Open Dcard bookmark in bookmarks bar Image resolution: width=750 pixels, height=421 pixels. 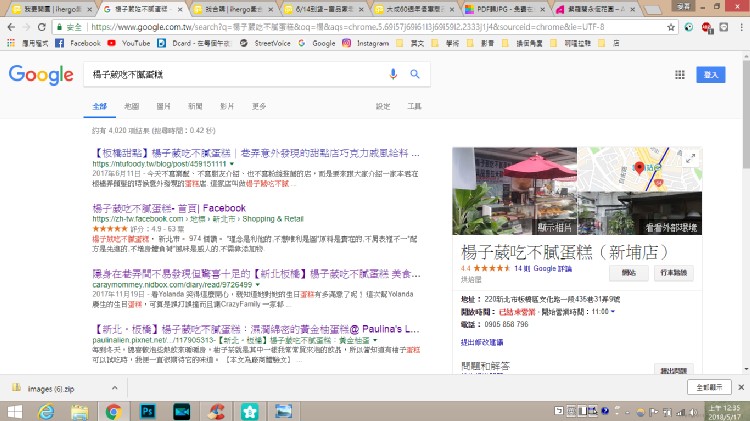coord(195,43)
